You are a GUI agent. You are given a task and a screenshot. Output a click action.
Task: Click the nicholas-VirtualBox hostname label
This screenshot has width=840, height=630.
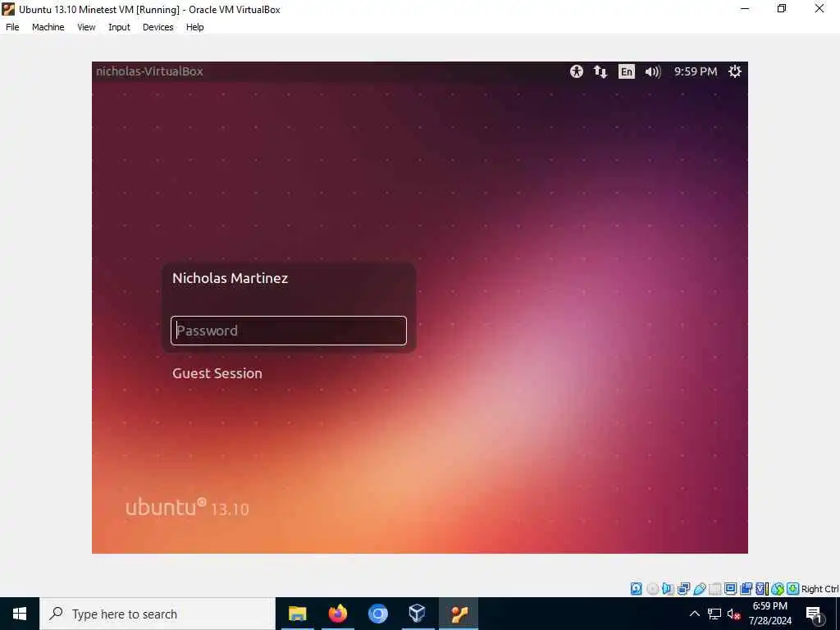(x=149, y=71)
